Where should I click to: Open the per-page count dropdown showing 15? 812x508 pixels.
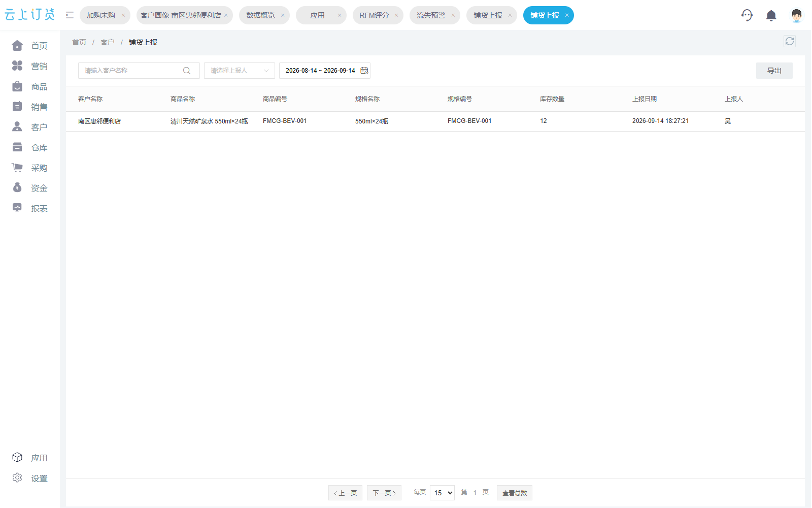pos(442,493)
